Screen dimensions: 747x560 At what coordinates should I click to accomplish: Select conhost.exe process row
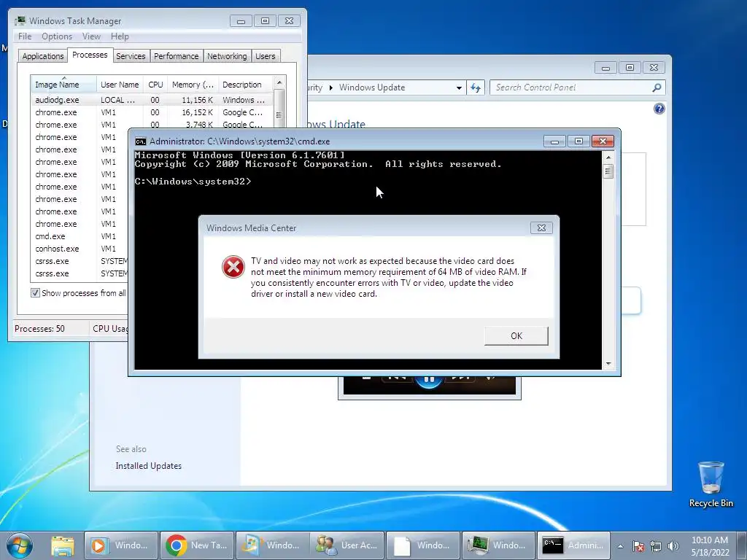pyautogui.click(x=80, y=249)
